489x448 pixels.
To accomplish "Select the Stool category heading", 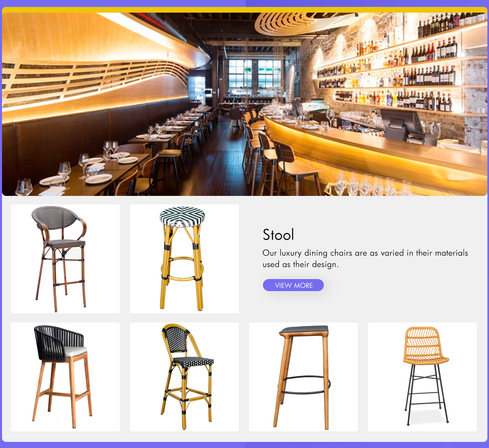I will pos(278,235).
